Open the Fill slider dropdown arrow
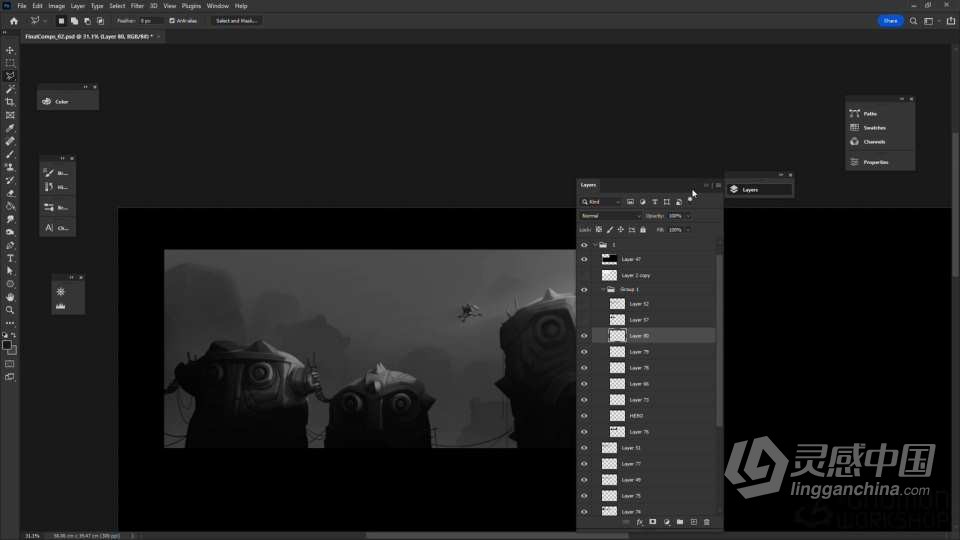Viewport: 960px width, 540px height. tap(688, 230)
